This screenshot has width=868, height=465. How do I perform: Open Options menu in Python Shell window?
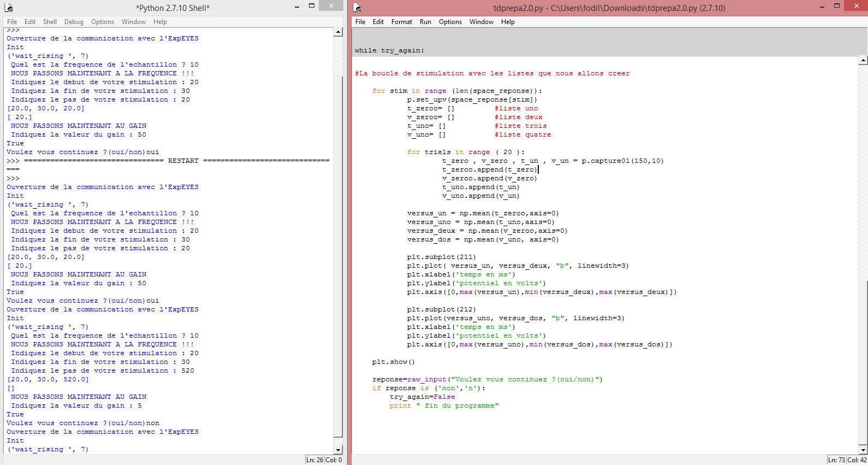tap(103, 22)
